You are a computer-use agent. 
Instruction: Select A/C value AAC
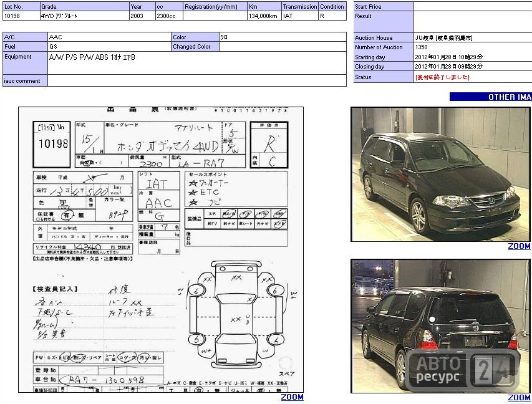[56, 37]
